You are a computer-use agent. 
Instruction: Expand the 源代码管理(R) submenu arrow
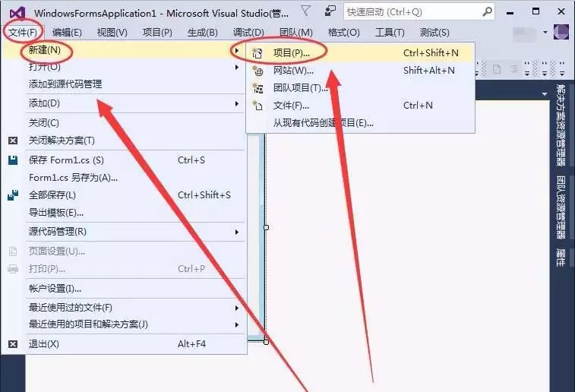point(237,232)
